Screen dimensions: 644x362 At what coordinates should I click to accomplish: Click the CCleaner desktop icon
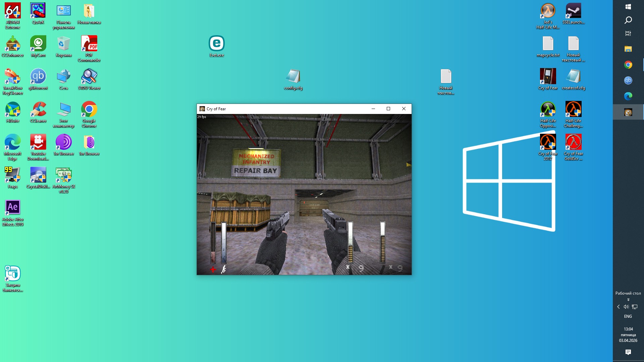pos(38,110)
